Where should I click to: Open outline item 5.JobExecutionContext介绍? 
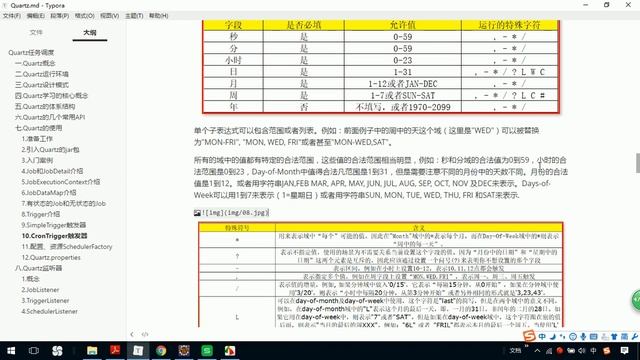[x=61, y=182]
